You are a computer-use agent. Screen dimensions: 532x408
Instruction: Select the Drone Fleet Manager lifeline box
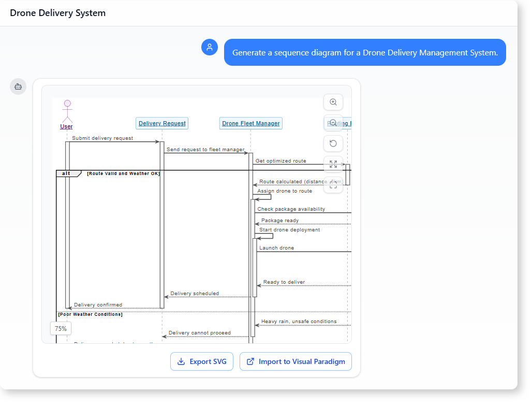[251, 123]
